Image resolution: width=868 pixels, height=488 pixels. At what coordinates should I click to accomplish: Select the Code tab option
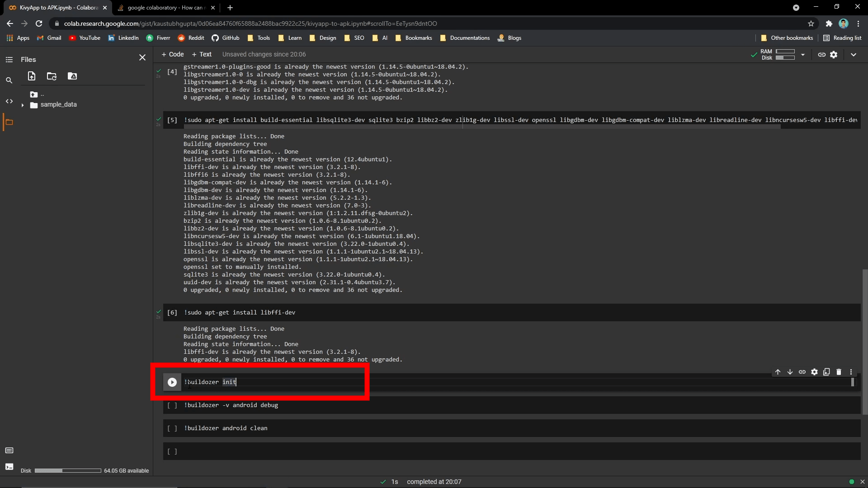(173, 54)
